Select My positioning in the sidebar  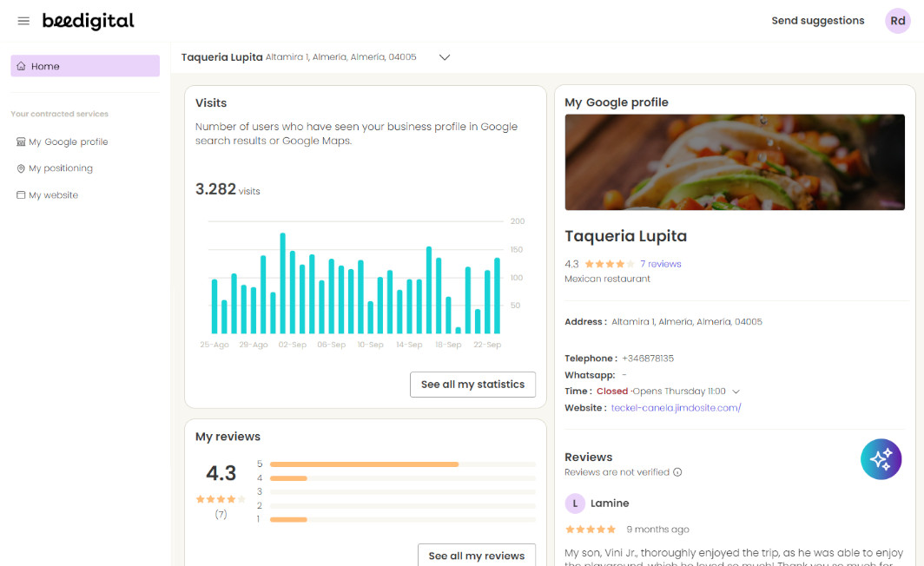(x=60, y=168)
